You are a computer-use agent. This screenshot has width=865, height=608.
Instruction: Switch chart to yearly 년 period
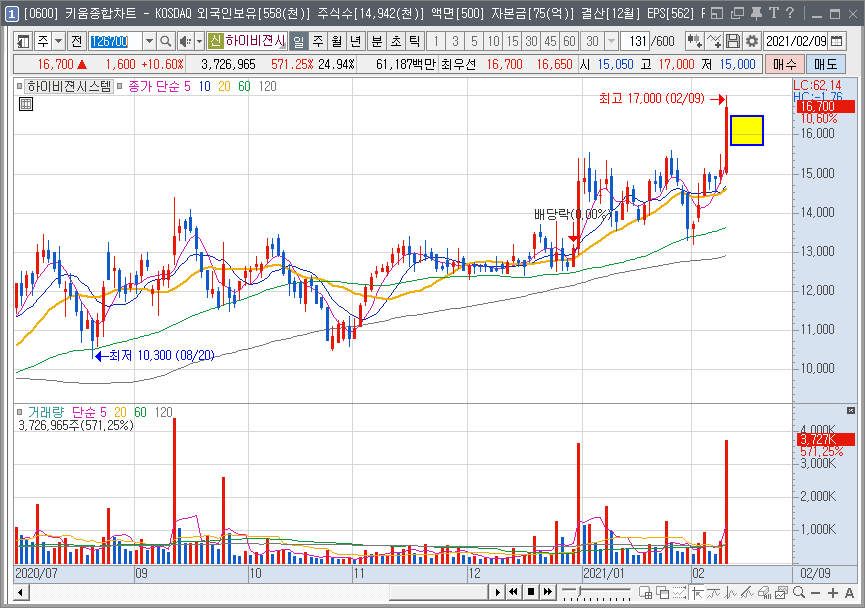pos(355,41)
